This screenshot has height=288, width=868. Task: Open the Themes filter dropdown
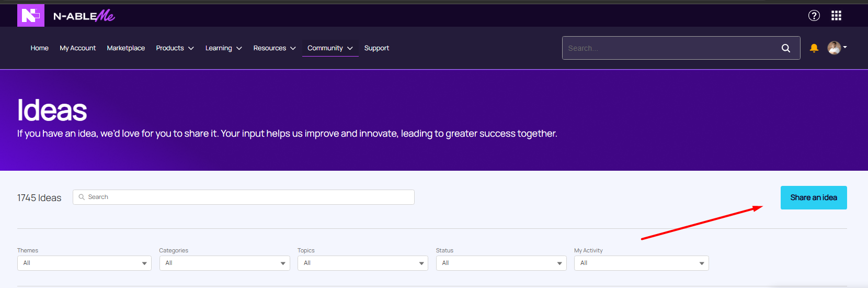tap(84, 263)
